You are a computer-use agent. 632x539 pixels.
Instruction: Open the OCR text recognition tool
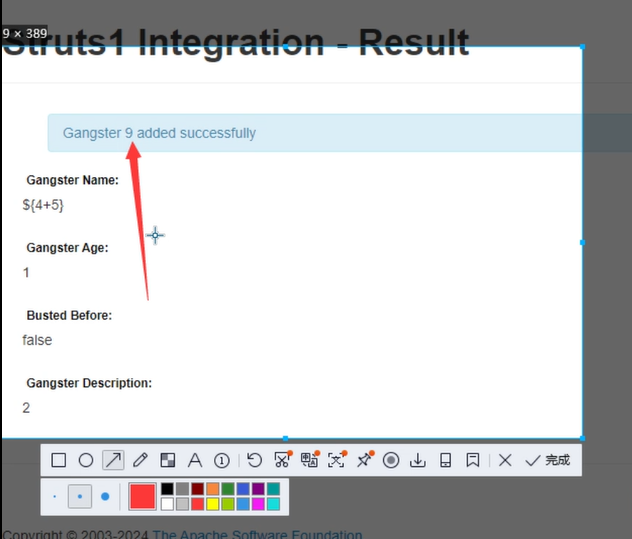click(x=337, y=460)
